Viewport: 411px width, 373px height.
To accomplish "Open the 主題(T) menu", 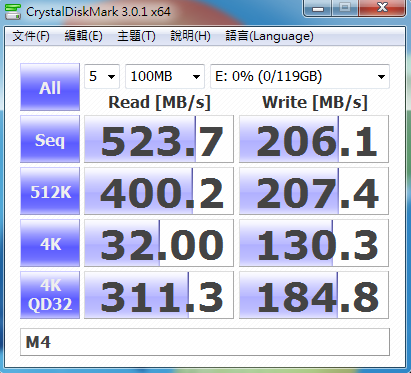I will click(136, 36).
